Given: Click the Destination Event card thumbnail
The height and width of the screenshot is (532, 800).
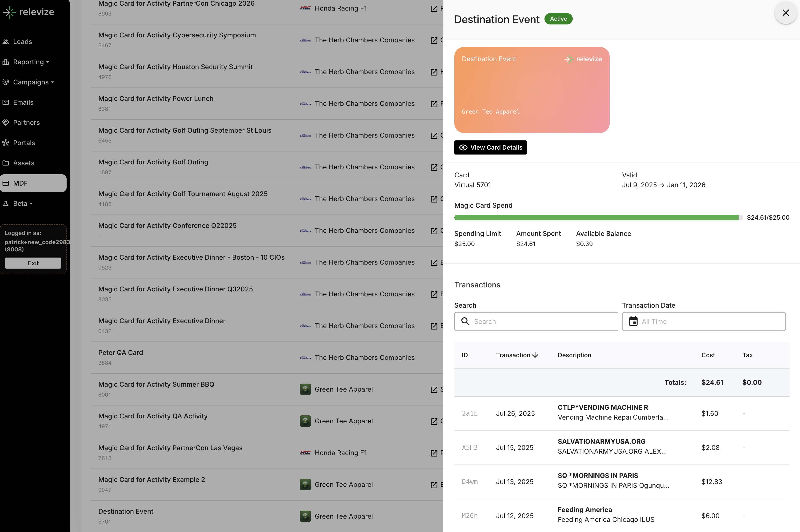Looking at the screenshot, I should click(532, 90).
